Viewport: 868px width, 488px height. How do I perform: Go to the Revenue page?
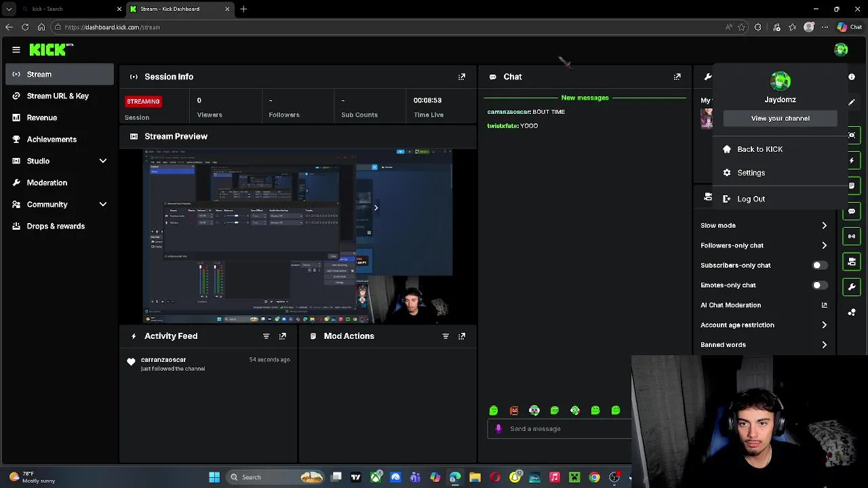(x=60, y=117)
